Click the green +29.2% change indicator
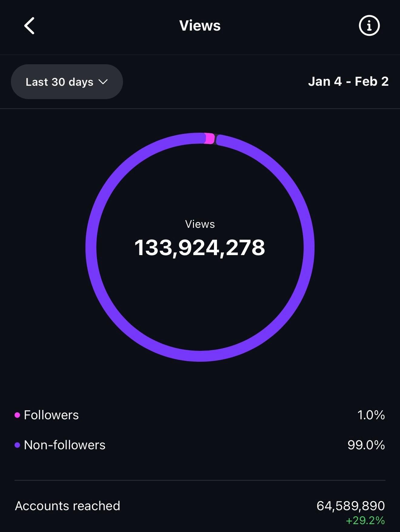400x532 pixels. point(365,520)
